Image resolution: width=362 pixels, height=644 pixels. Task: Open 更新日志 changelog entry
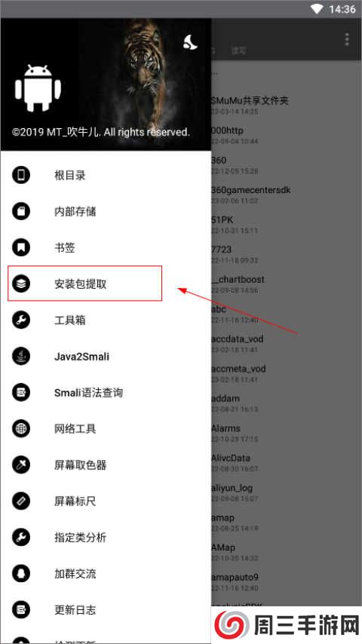click(106, 609)
